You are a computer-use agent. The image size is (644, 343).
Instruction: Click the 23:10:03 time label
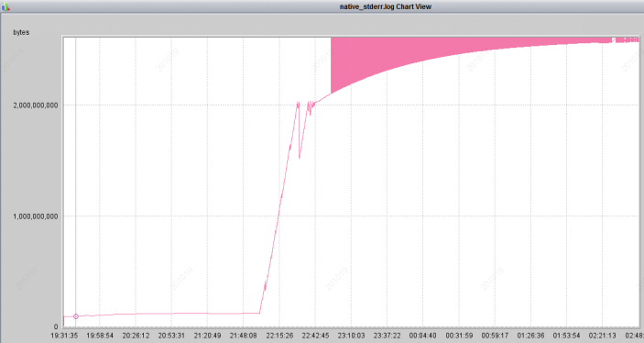[351, 336]
